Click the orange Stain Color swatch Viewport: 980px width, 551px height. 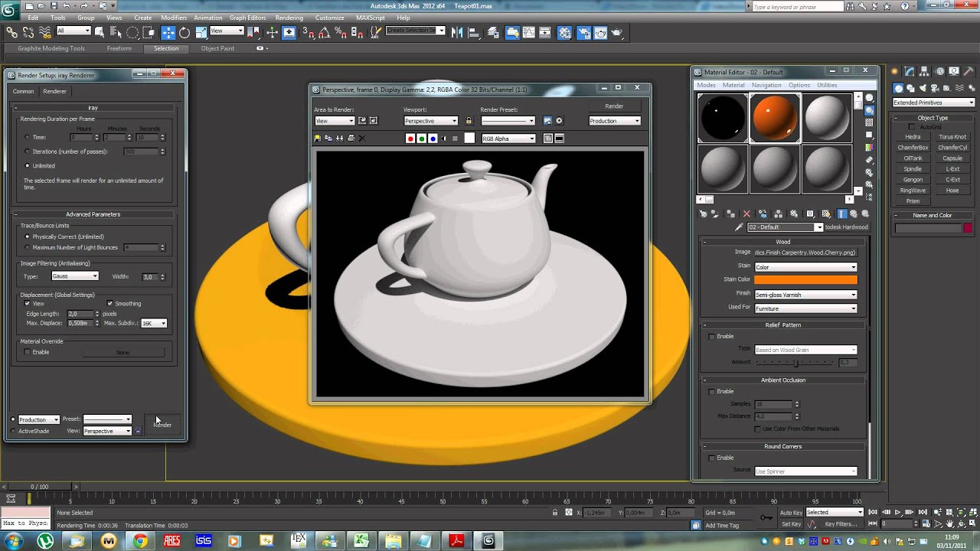pos(805,280)
